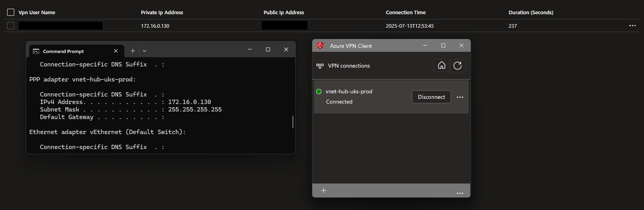
Task: Select the 2025-07-13T12:53:45 connection time cell
Action: [x=410, y=26]
